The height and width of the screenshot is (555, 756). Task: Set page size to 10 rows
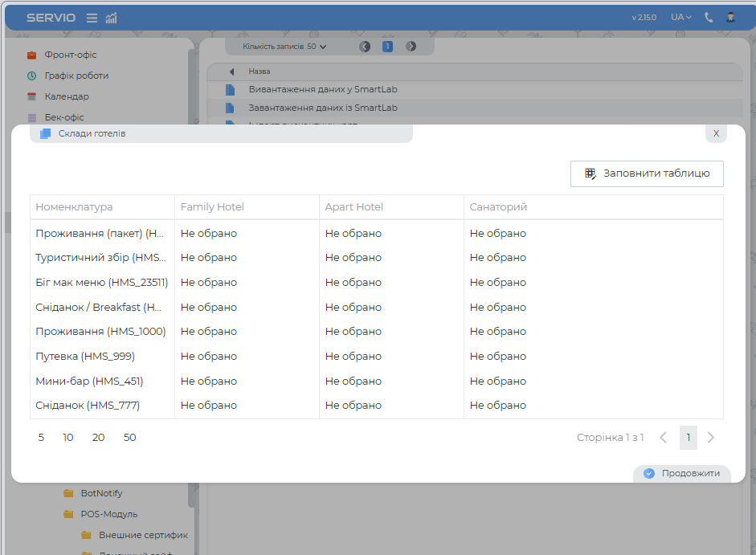pyautogui.click(x=68, y=438)
